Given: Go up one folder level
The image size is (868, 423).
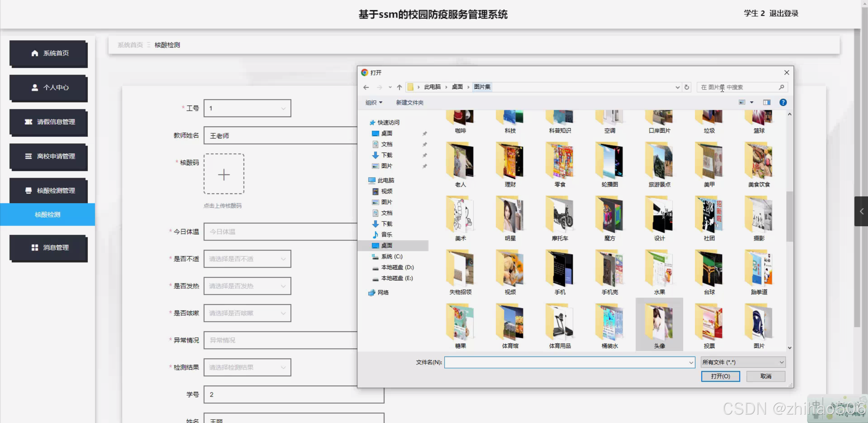Looking at the screenshot, I should coord(399,87).
